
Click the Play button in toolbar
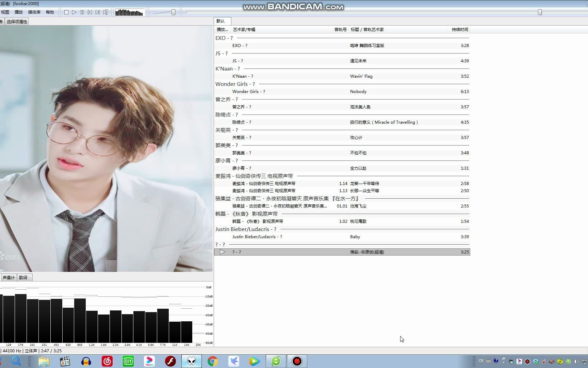[74, 12]
